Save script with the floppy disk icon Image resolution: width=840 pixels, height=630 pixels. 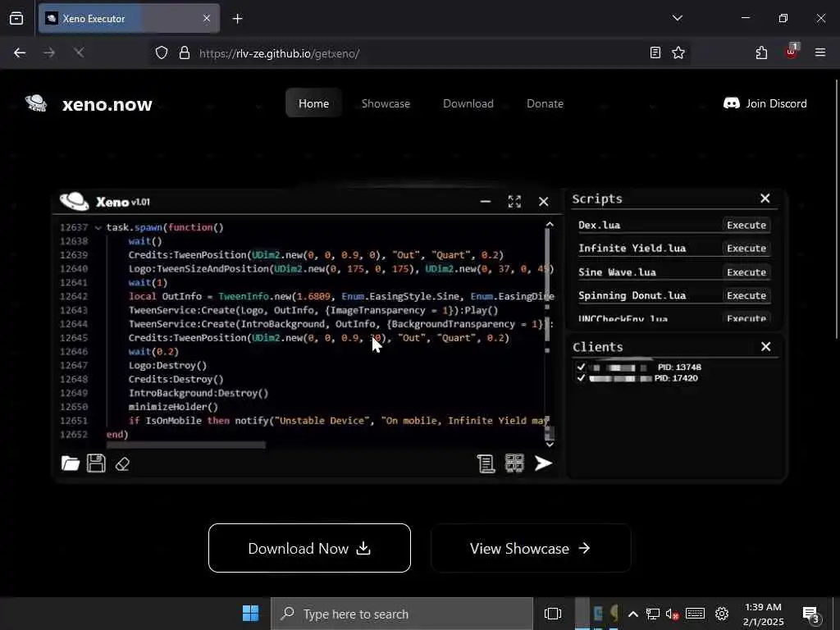pos(97,463)
